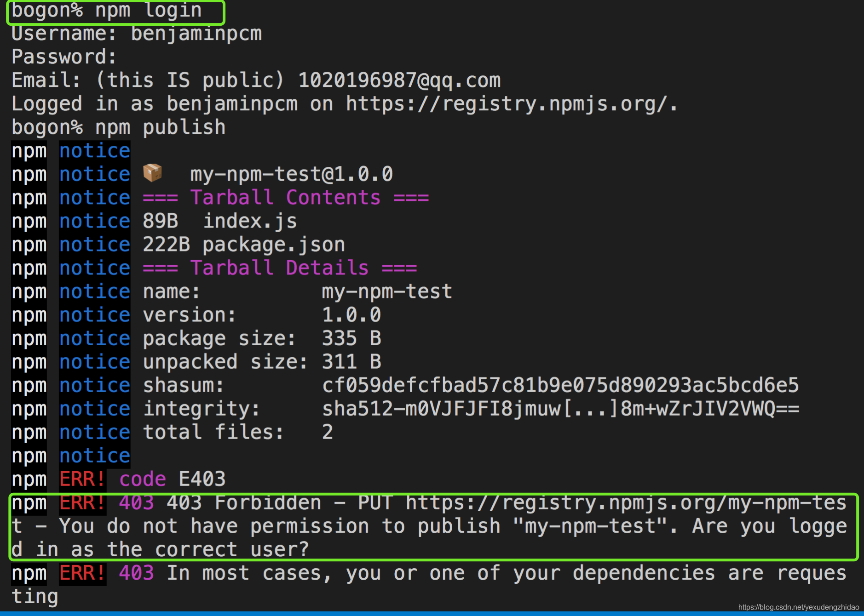Click the 'unpacked size:' label
This screenshot has width=864, height=616.
pos(225,362)
